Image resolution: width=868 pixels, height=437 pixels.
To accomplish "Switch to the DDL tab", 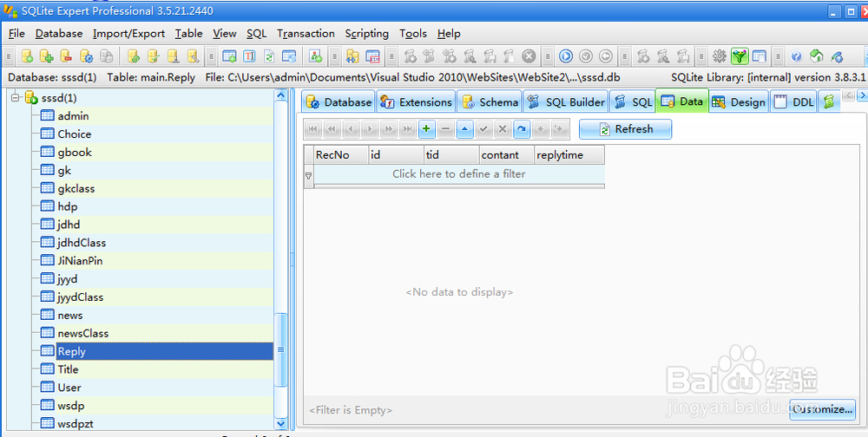I will (794, 101).
